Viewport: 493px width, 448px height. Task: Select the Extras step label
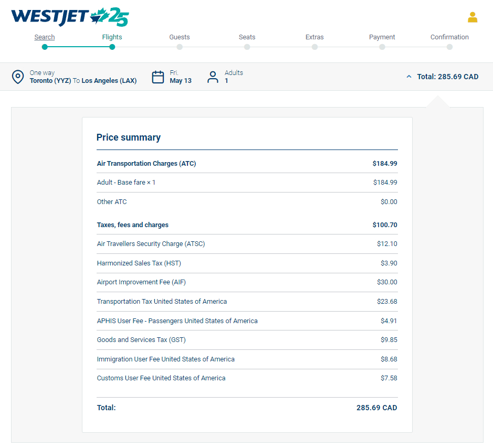coord(314,37)
